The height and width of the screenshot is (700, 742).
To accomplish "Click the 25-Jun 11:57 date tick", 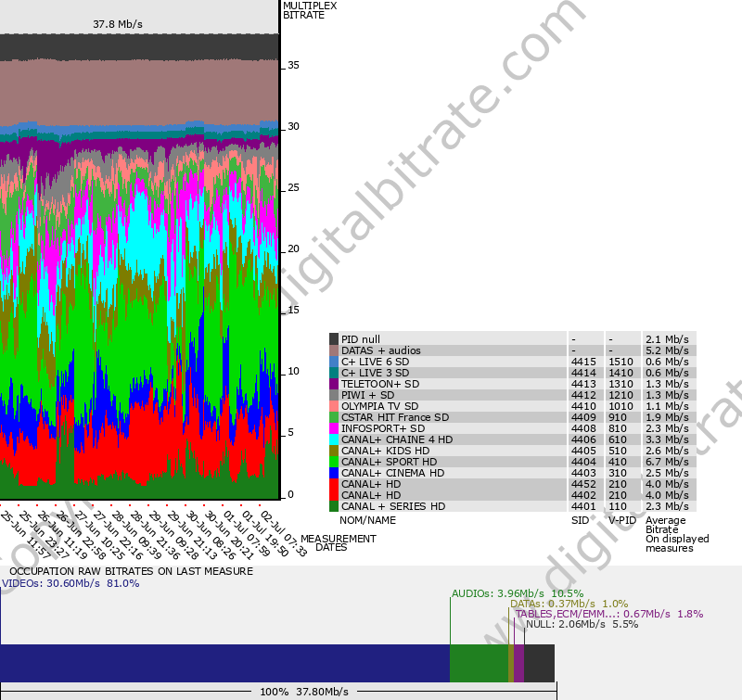I will [x=25, y=533].
